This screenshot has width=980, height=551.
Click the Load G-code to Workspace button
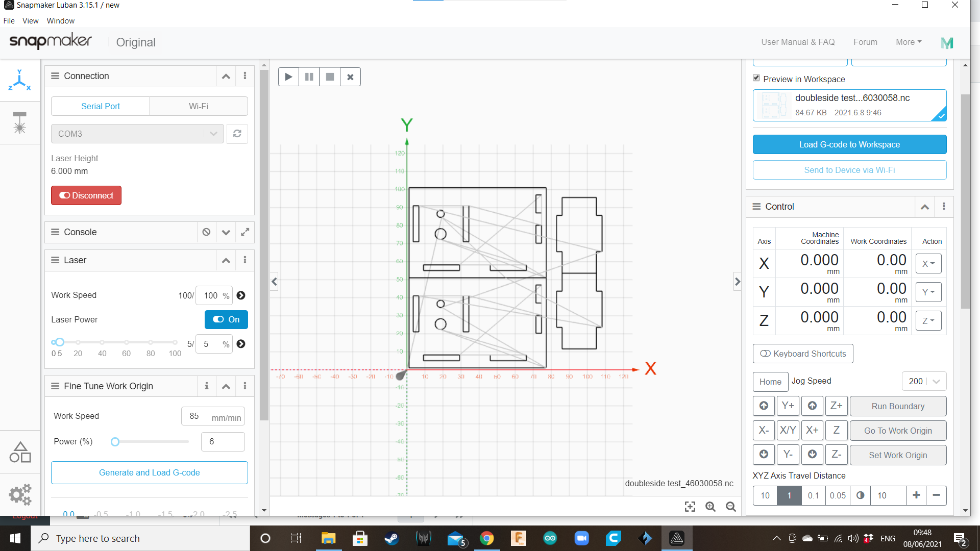click(x=849, y=145)
